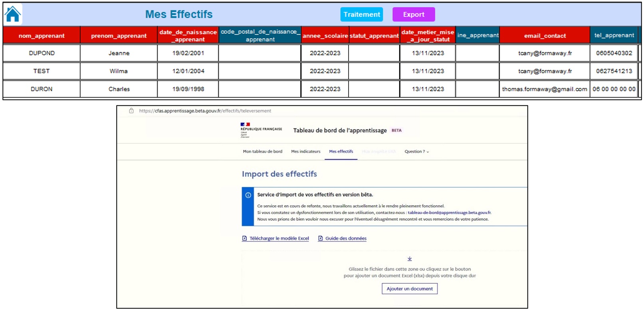Click the statut_apprenant column header
Viewport: 644px width, 312px height.
pyautogui.click(x=374, y=35)
